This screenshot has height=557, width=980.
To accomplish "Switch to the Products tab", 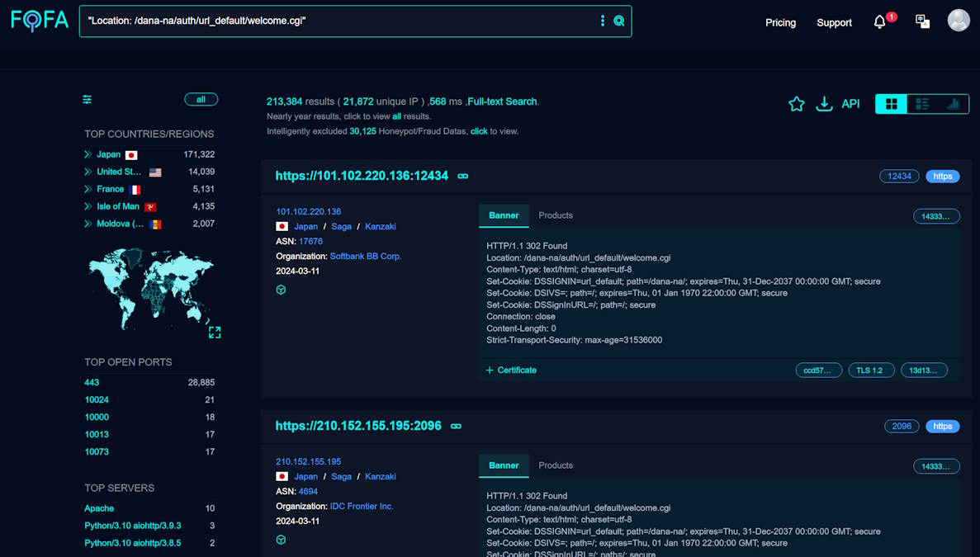I will (555, 215).
